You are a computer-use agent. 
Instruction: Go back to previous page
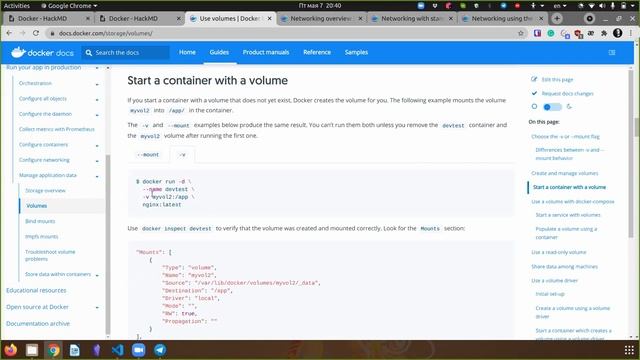click(9, 33)
